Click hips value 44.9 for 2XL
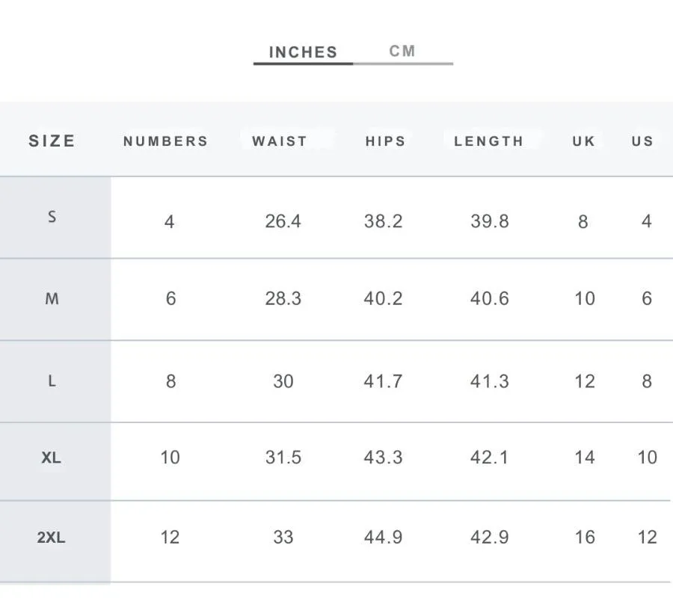Viewport: 673px width, 616px height. (384, 537)
